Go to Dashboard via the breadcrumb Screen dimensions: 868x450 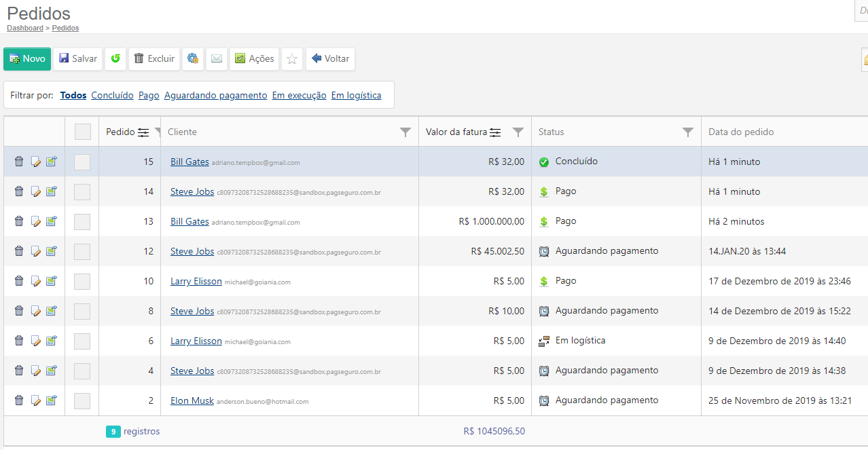(x=25, y=29)
